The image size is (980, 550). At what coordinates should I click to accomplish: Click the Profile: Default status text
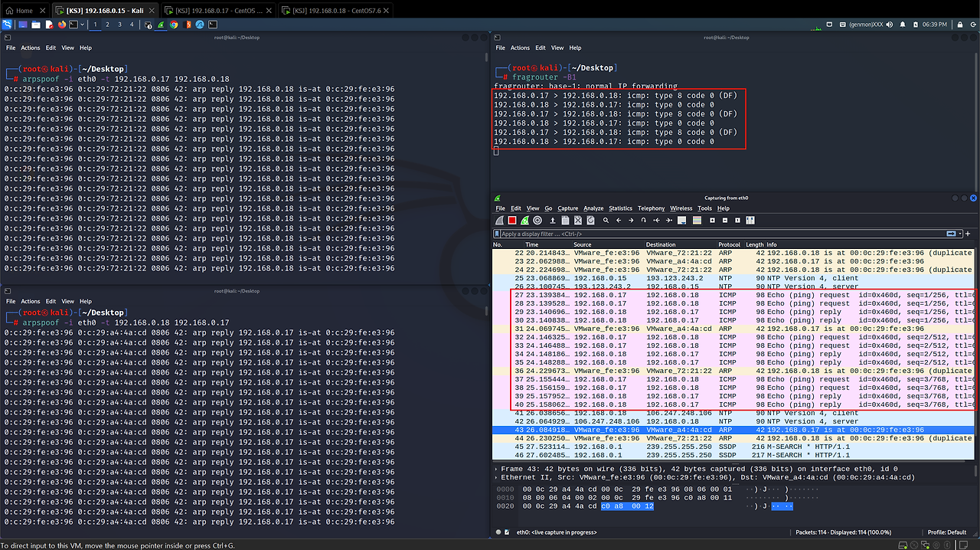pos(946,532)
